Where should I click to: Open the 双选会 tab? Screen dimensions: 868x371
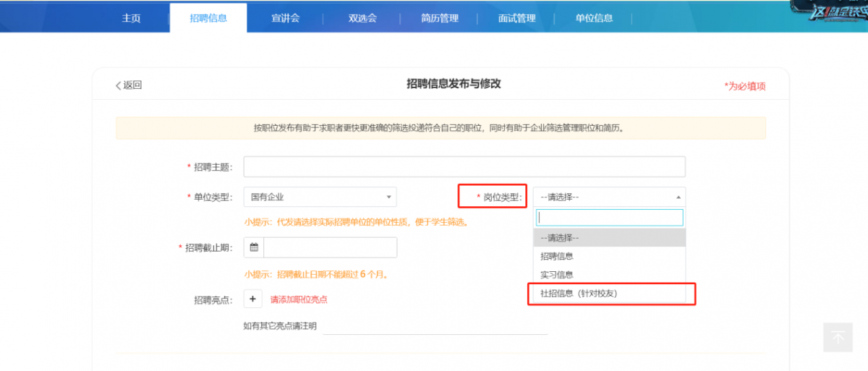click(362, 18)
